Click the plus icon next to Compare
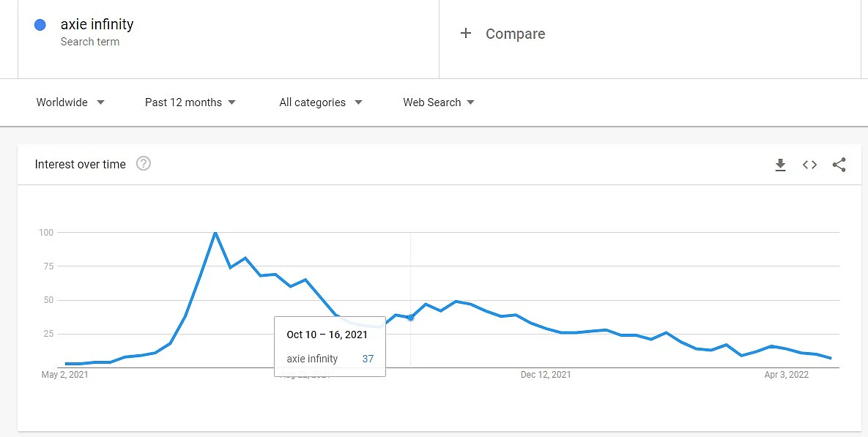 (x=466, y=33)
